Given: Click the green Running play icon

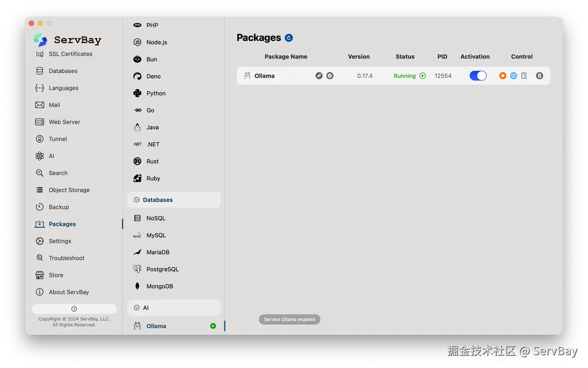Looking at the screenshot, I should point(423,76).
